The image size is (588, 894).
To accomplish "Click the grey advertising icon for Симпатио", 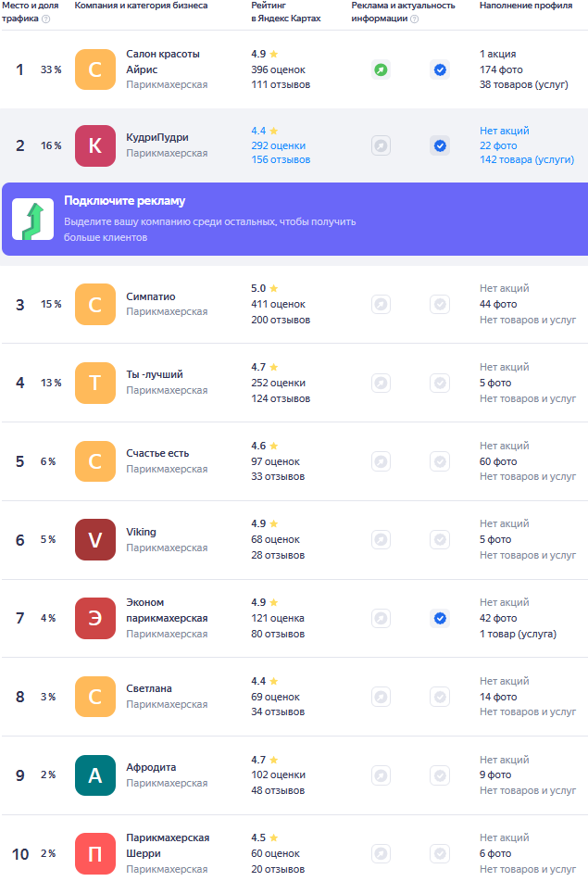I will point(381,304).
